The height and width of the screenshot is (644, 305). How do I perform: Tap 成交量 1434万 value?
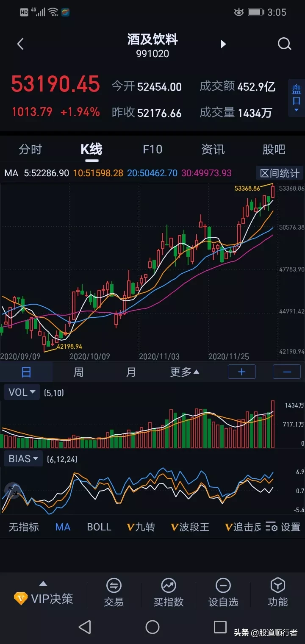[x=255, y=113]
